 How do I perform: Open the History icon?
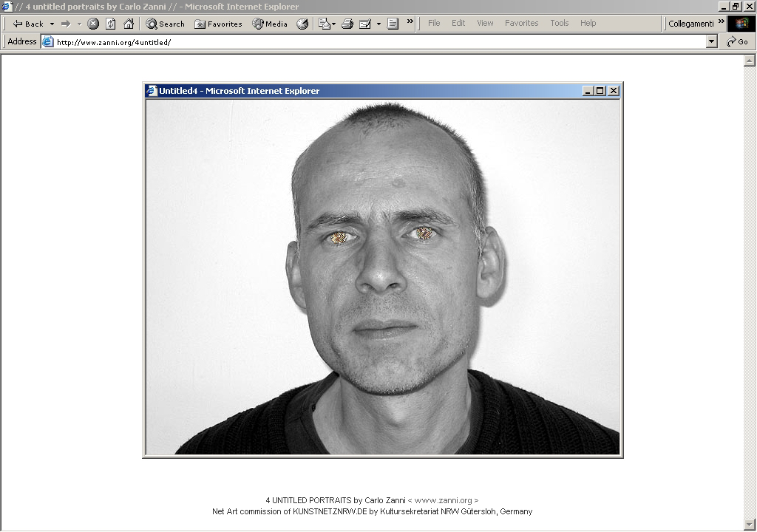pos(302,24)
